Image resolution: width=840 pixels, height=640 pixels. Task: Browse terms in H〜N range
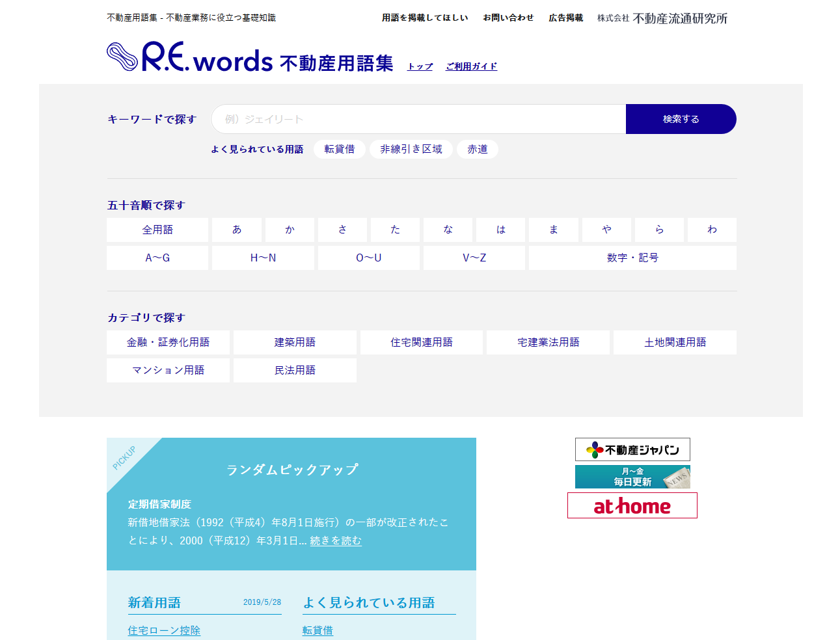[x=263, y=258]
